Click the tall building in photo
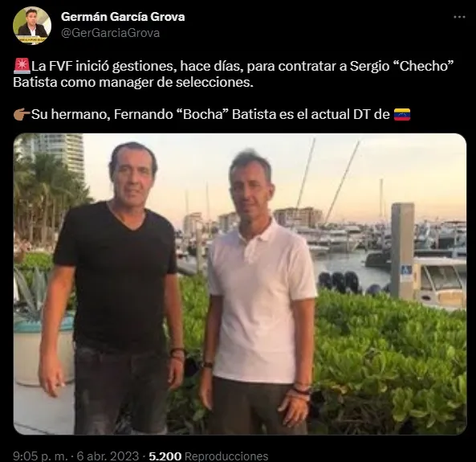Screen dimensions: 476x462 tap(63, 155)
